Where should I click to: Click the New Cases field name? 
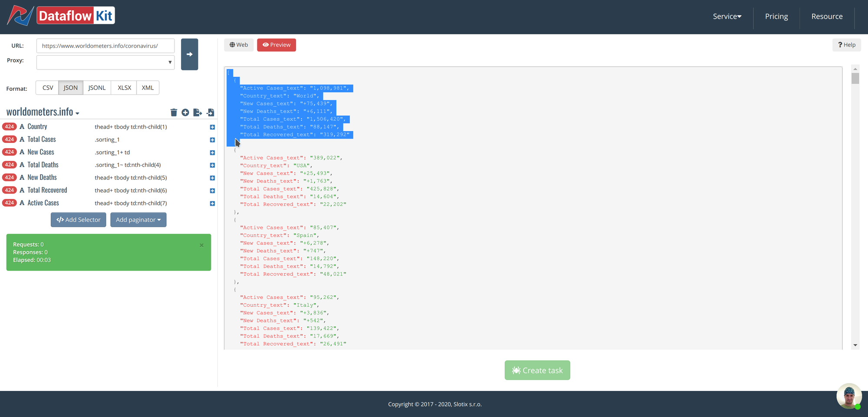pyautogui.click(x=41, y=152)
